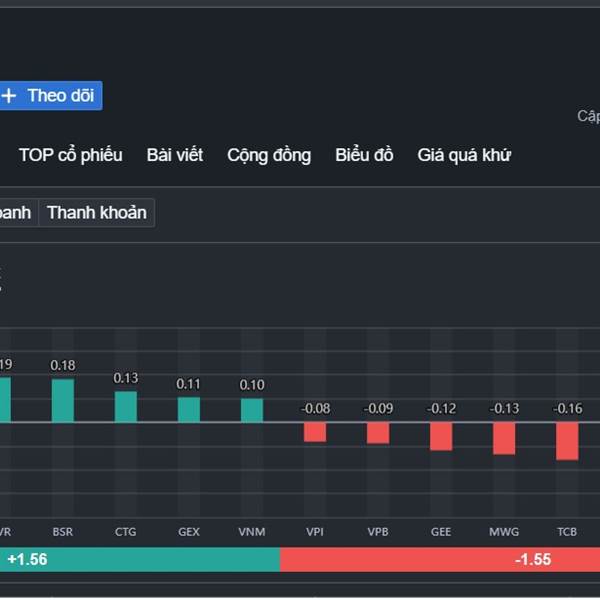The image size is (600, 600).
Task: Click the 0.10 value label
Action: (x=252, y=385)
